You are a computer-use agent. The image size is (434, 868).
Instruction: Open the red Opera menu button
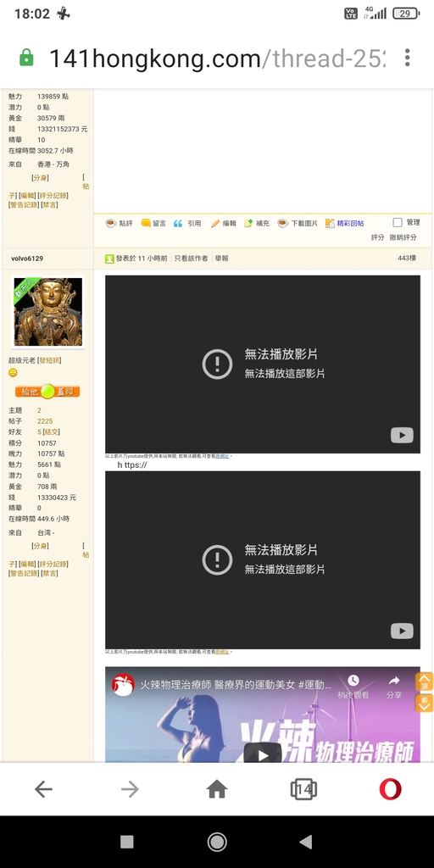(x=390, y=789)
